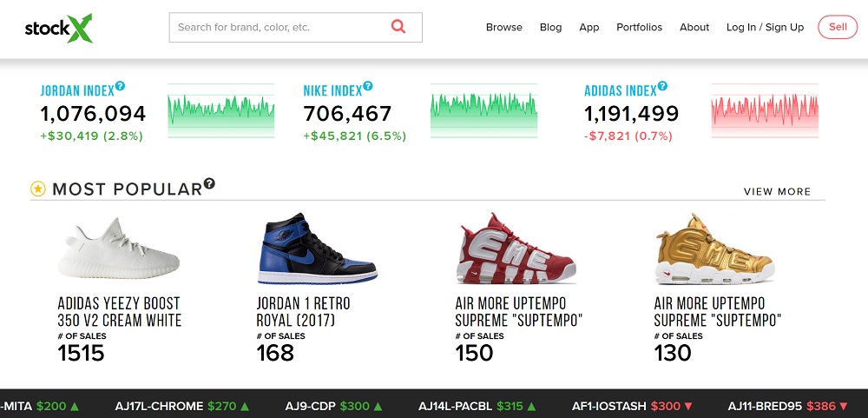Click the Jordan Index green chart
Screen dimensions: 868x418
pos(221,111)
